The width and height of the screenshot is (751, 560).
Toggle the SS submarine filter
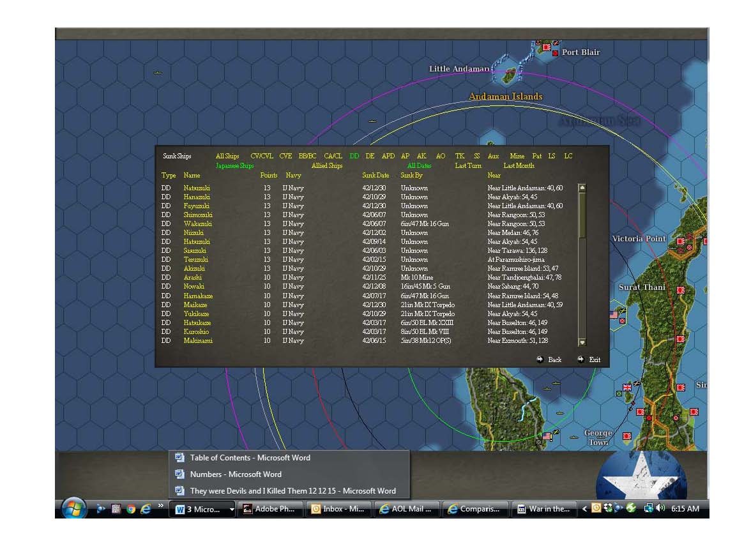476,156
